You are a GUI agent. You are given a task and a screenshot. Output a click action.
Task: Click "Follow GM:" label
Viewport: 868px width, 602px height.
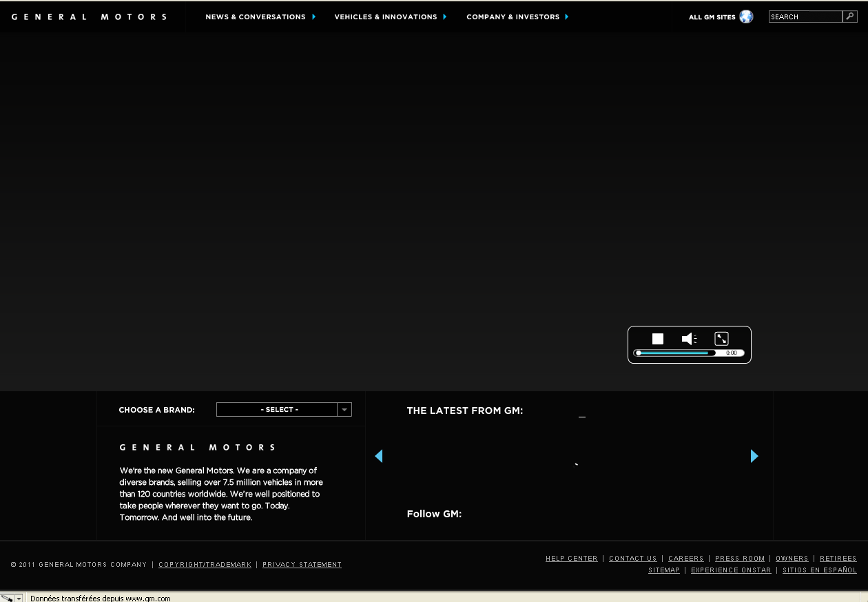[434, 514]
